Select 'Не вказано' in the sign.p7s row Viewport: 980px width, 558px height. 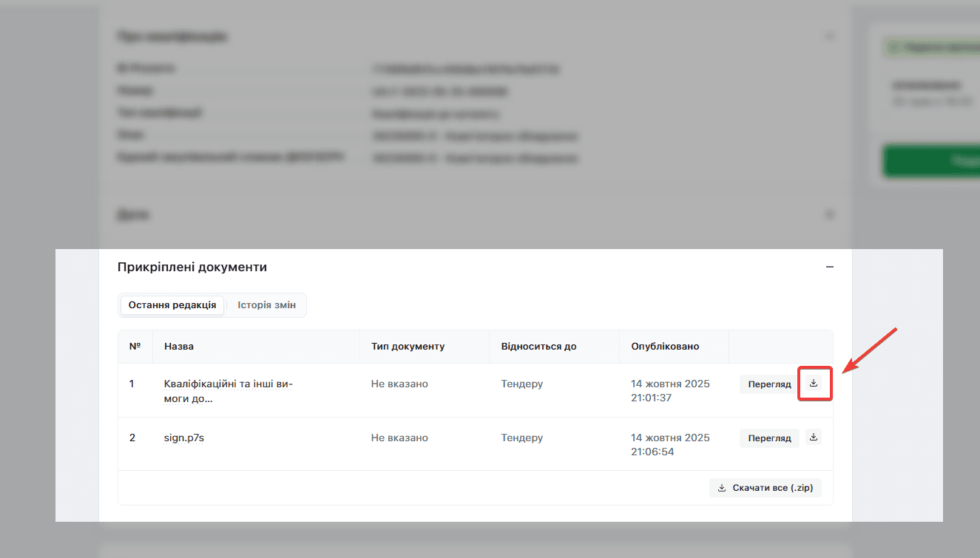point(399,438)
